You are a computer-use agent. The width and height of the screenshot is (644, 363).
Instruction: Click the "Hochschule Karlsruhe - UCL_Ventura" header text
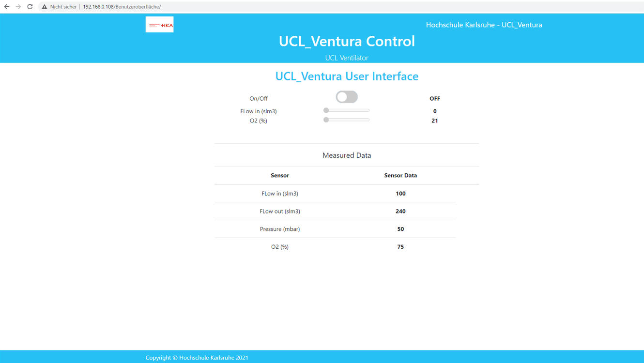pos(484,25)
